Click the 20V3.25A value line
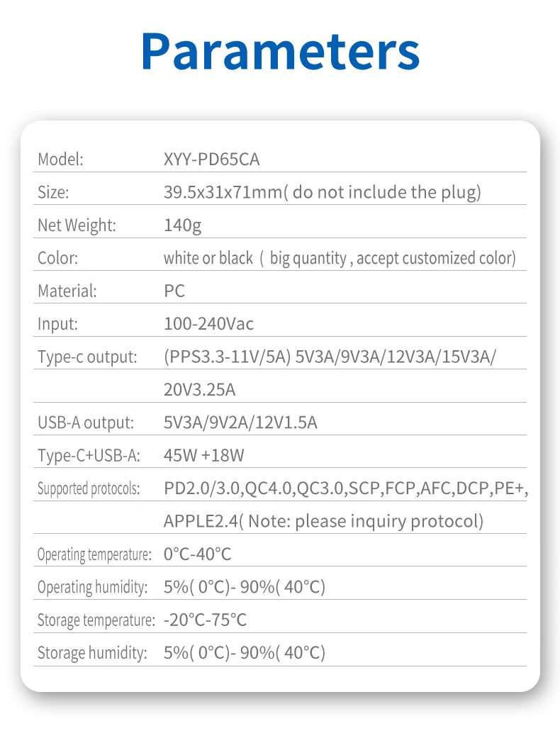The width and height of the screenshot is (560, 743). pyautogui.click(x=199, y=390)
